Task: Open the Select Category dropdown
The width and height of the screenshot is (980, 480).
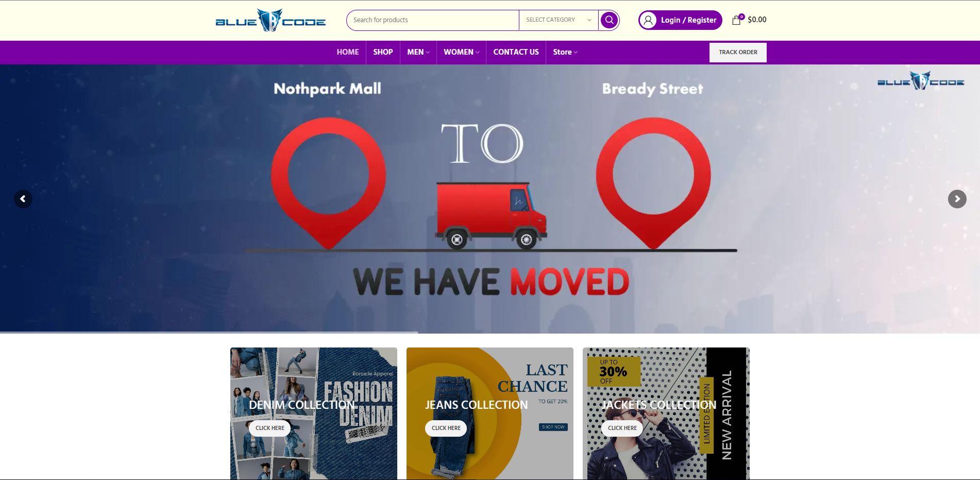Action: 559,20
